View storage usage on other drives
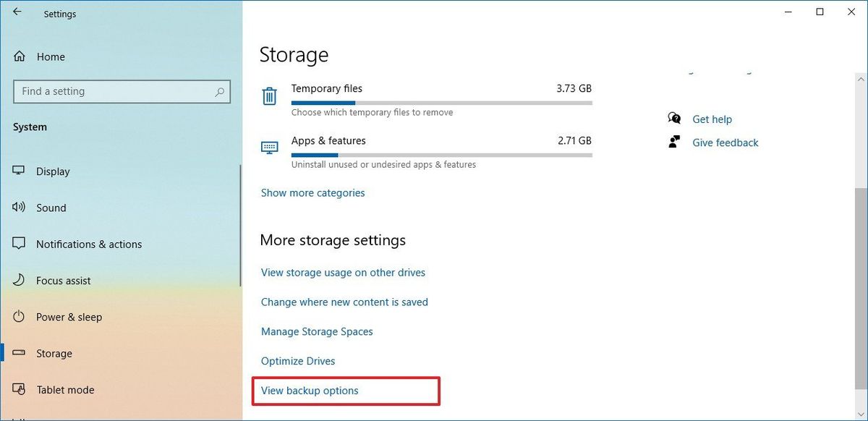Image resolution: width=868 pixels, height=421 pixels. [x=343, y=272]
